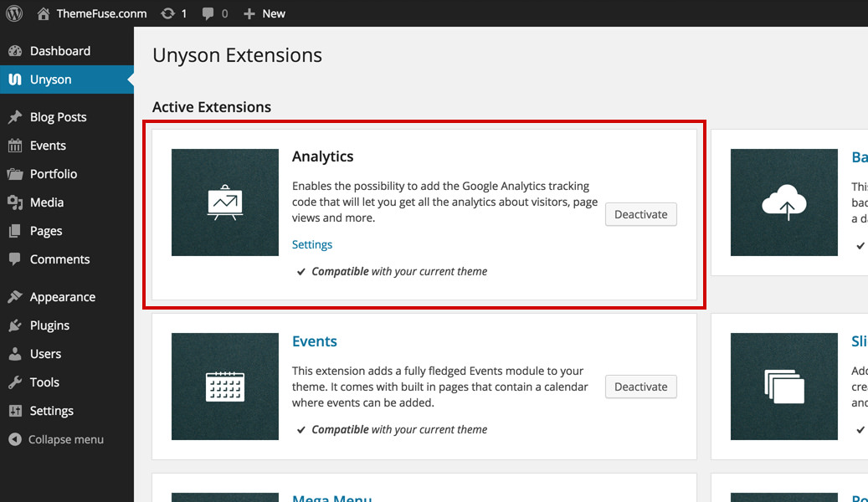
Task: Click the Events extension title link
Action: 315,341
